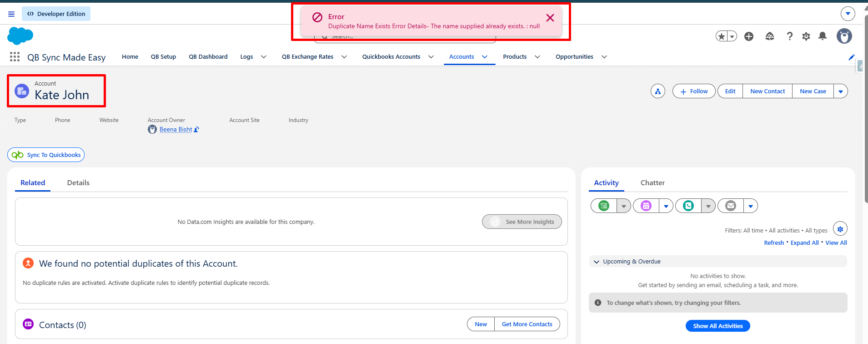
Task: Expand the Accounts tab dropdown chevron
Action: tap(485, 57)
